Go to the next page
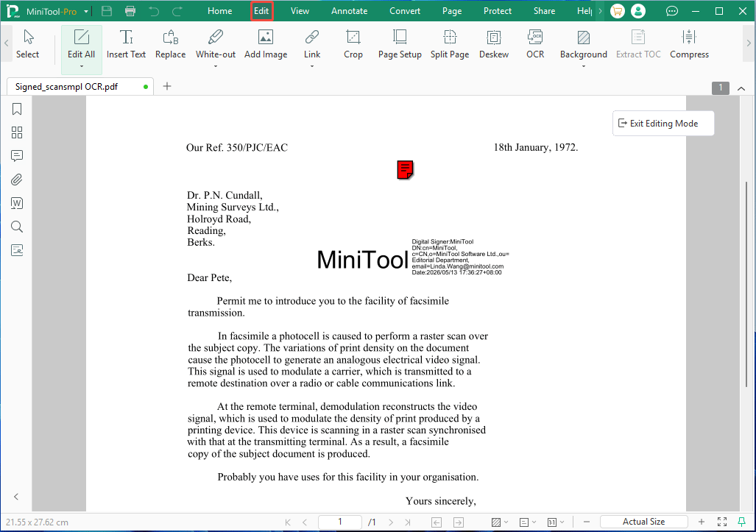This screenshot has width=756, height=532. pos(391,522)
